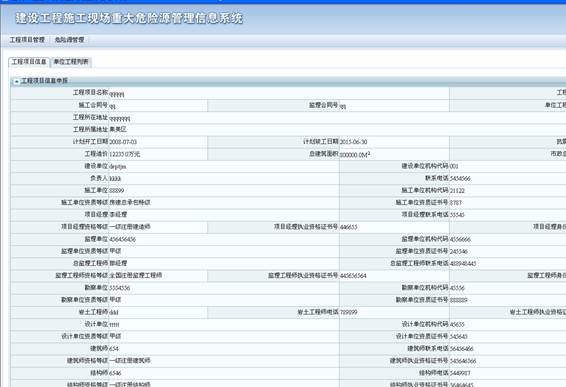Click the 总监理工程师联系电话 value
Viewport: 566px width, 387px height.
(x=463, y=264)
